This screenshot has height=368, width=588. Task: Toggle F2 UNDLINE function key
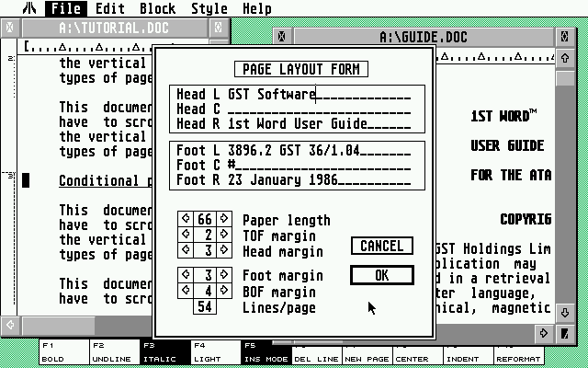(x=115, y=351)
